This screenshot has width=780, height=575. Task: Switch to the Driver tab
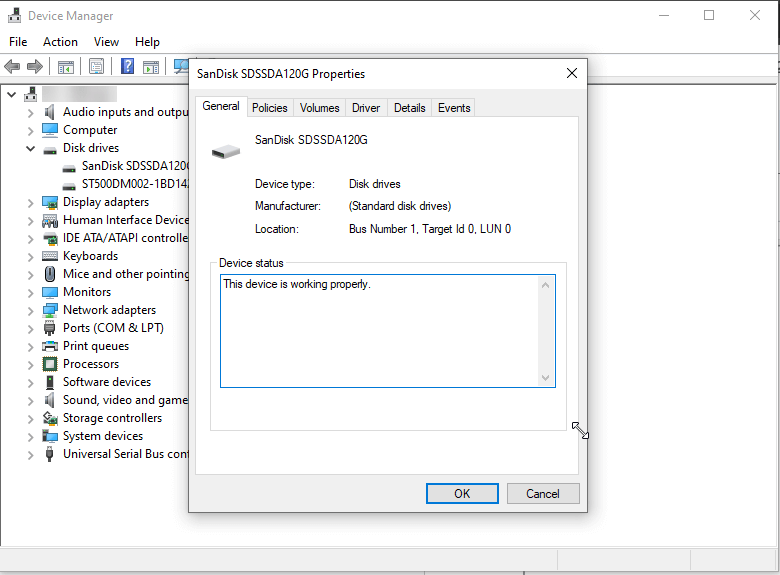pos(366,108)
